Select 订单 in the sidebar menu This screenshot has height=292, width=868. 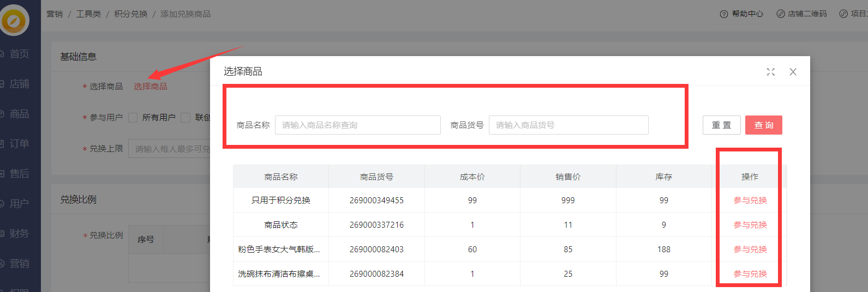click(19, 144)
